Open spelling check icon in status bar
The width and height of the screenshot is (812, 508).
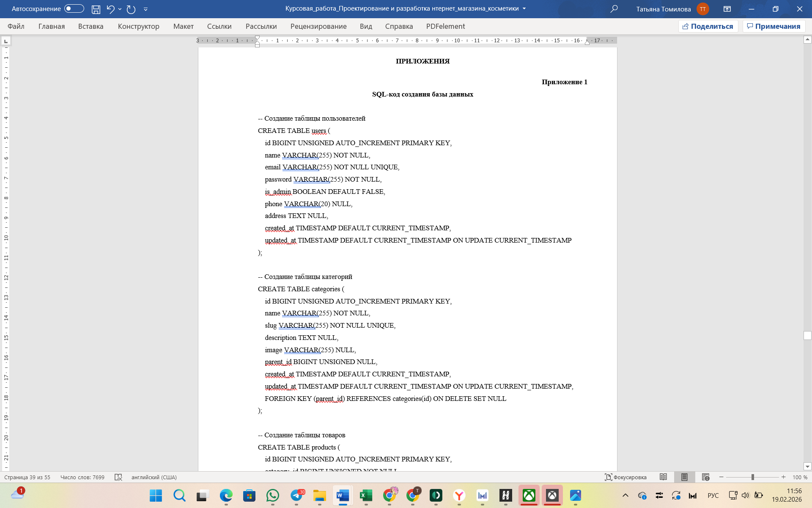(x=118, y=477)
